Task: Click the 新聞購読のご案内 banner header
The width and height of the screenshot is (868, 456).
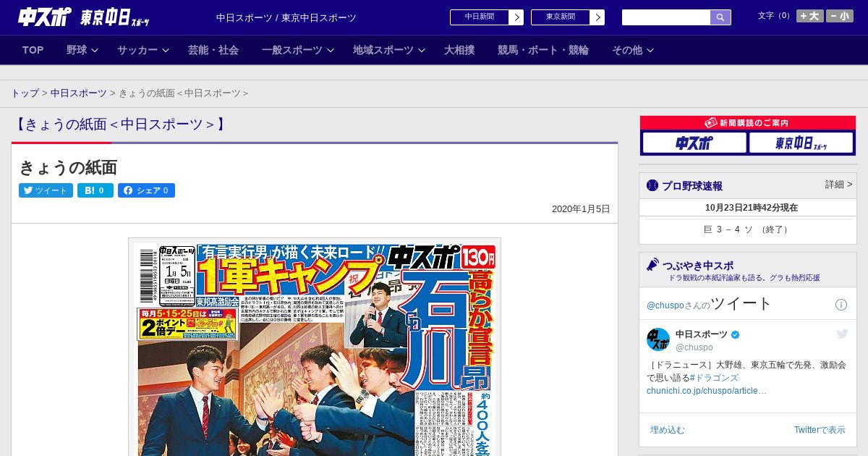Action: point(748,123)
